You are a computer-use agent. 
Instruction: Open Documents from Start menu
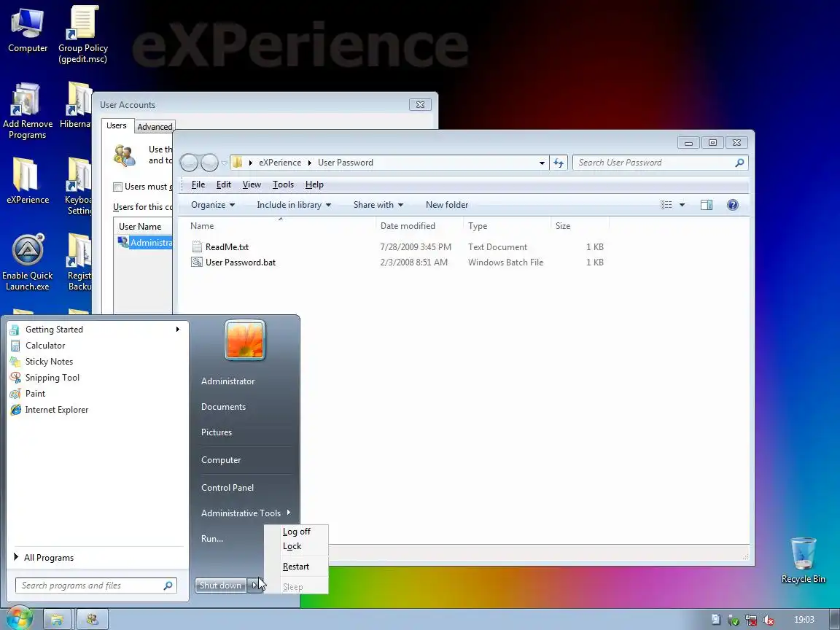pyautogui.click(x=223, y=407)
